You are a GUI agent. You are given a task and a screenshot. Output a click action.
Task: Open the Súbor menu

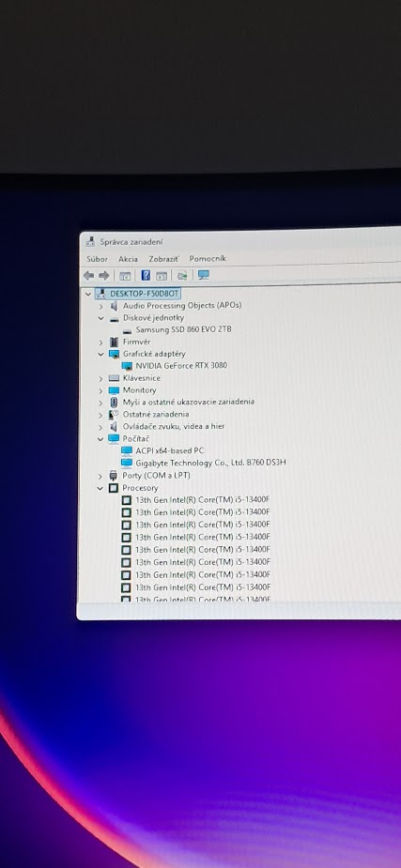point(97,259)
